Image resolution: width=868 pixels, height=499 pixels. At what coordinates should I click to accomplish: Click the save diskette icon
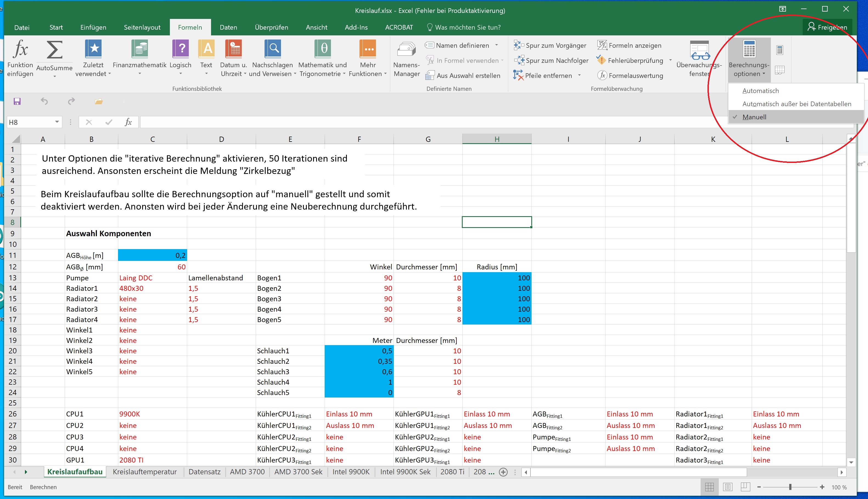17,102
